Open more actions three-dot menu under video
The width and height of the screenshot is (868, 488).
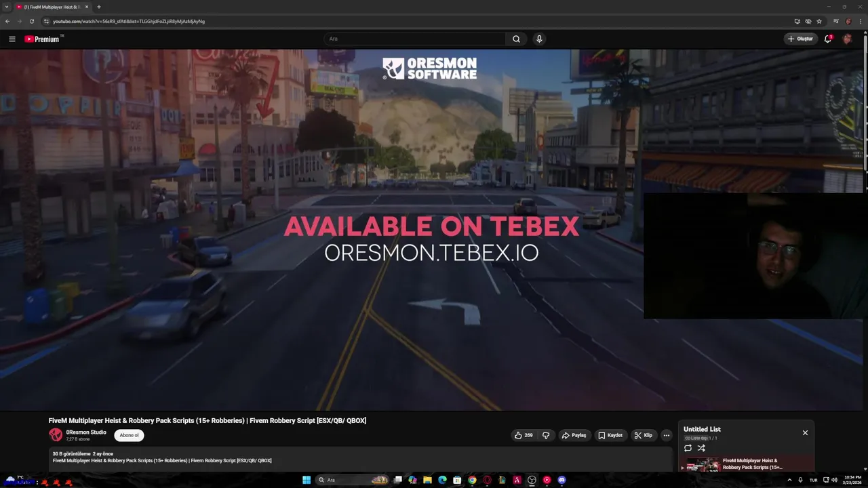pyautogui.click(x=667, y=435)
